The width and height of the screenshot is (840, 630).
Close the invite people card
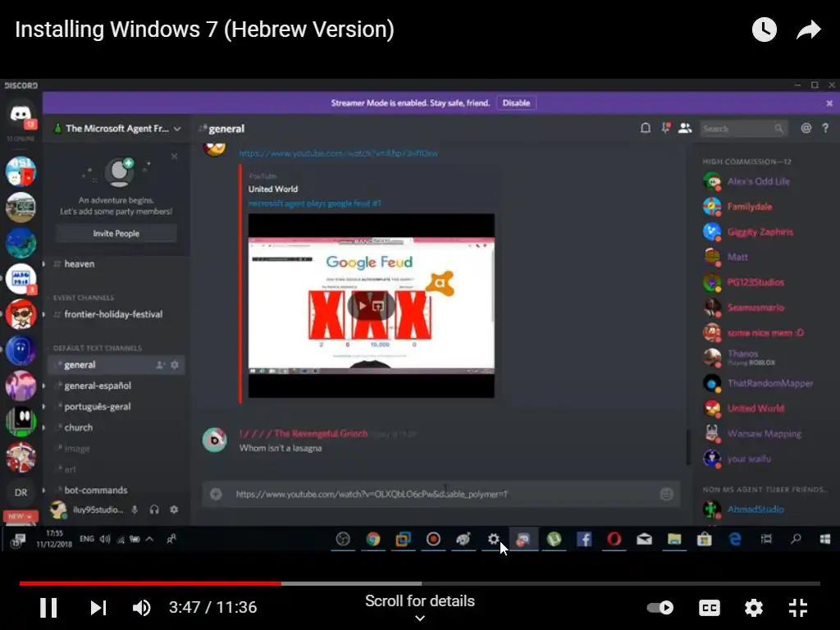[x=174, y=157]
